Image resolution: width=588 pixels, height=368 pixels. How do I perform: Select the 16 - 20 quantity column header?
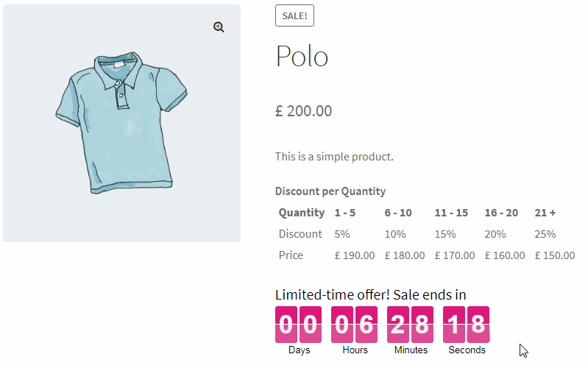501,213
